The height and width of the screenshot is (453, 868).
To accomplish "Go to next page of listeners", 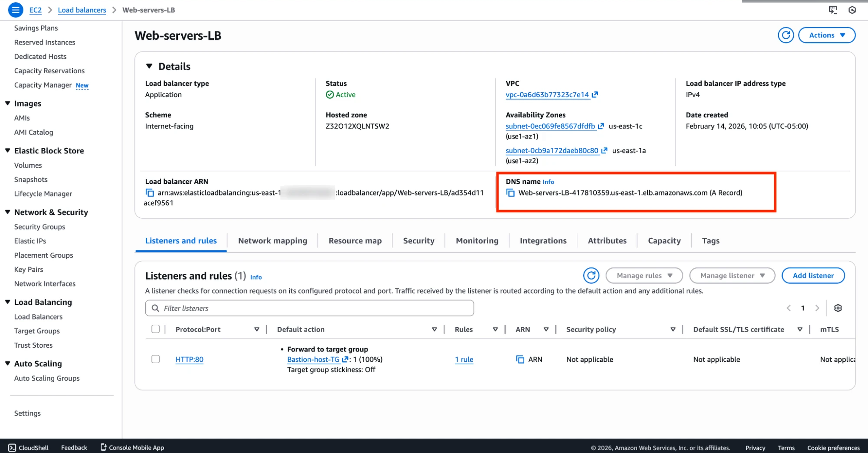I will [817, 308].
